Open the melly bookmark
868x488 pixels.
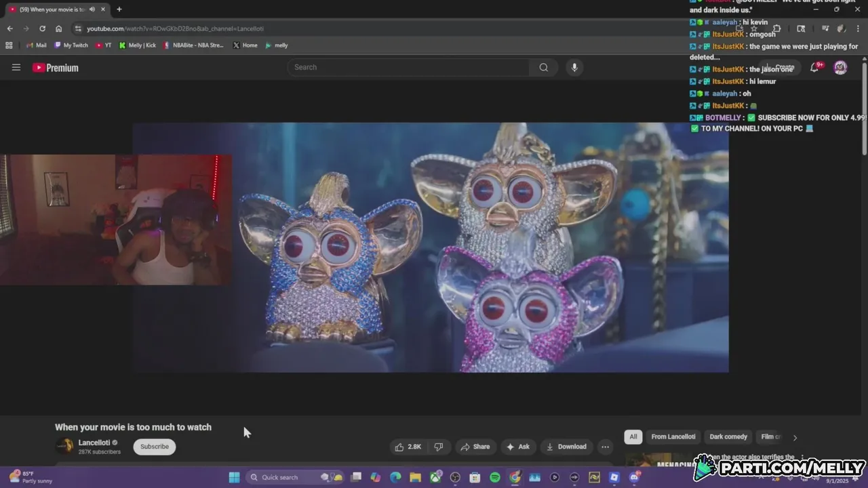(277, 45)
